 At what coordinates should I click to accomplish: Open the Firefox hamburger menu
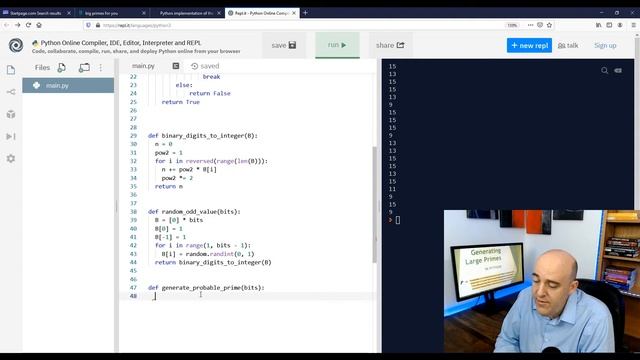tap(634, 25)
